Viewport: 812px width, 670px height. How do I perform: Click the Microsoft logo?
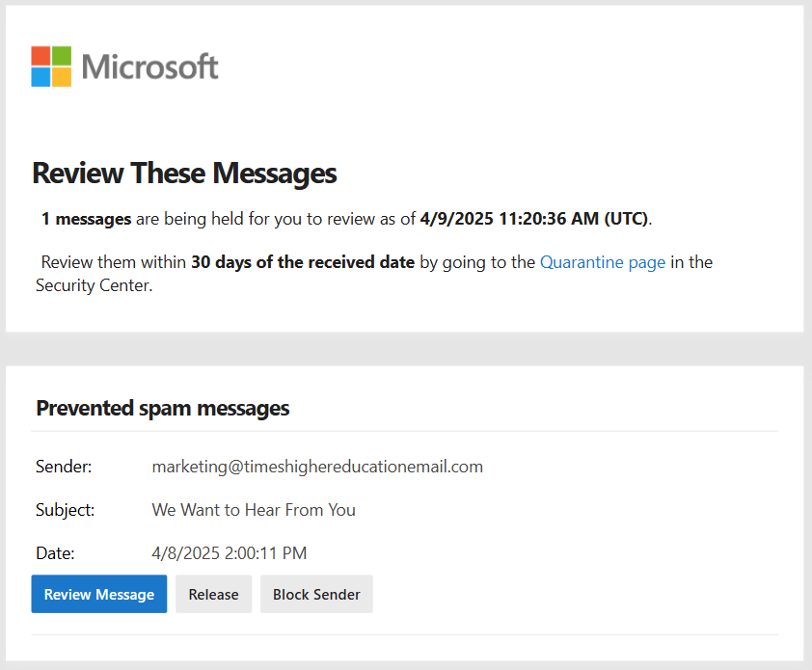[124, 67]
